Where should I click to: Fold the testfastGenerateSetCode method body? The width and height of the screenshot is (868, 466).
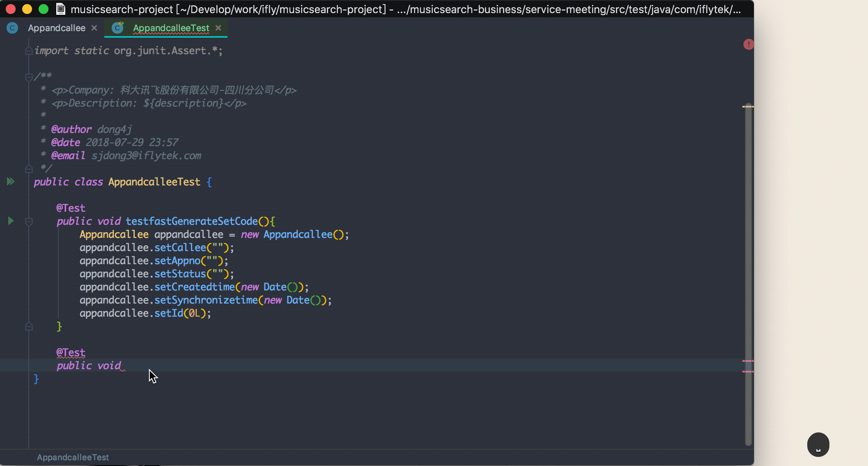(29, 222)
